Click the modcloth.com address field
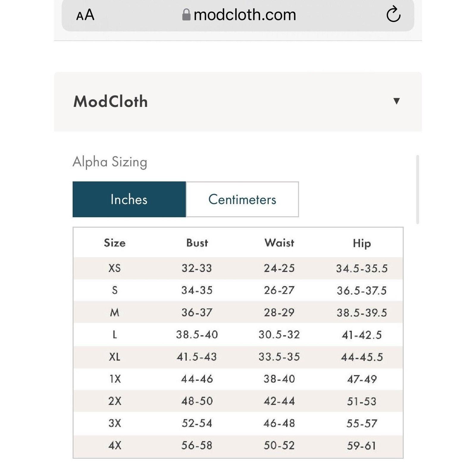Viewport: 476px width, 476px height. (245, 15)
